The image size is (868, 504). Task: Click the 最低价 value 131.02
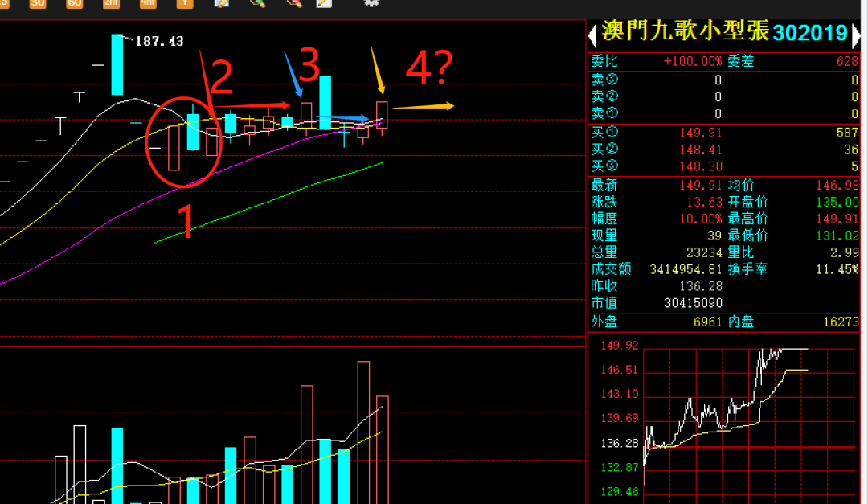pos(837,236)
